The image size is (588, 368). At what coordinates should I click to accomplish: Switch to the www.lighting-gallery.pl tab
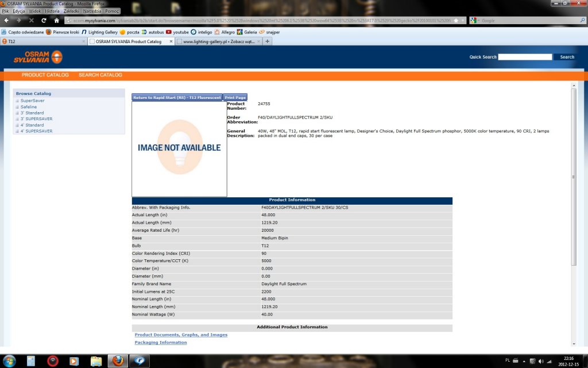pos(218,41)
